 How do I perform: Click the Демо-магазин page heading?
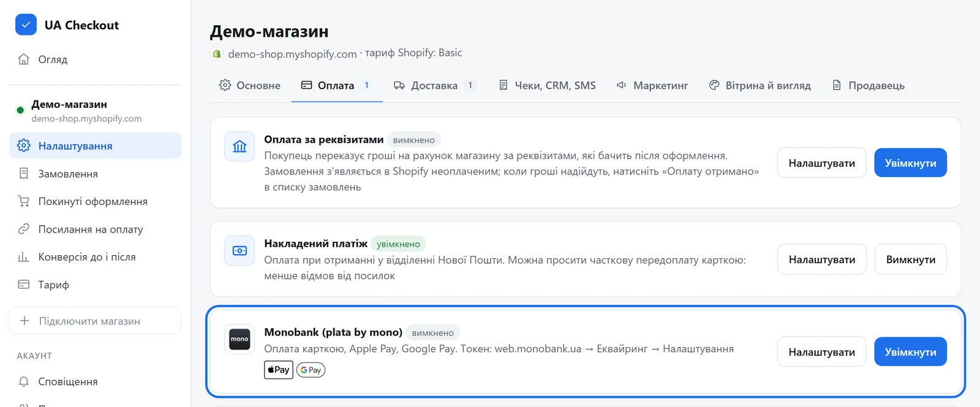(269, 31)
